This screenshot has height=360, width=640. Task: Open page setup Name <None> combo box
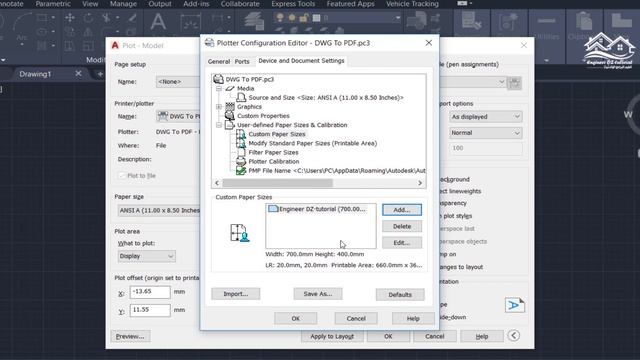click(178, 82)
